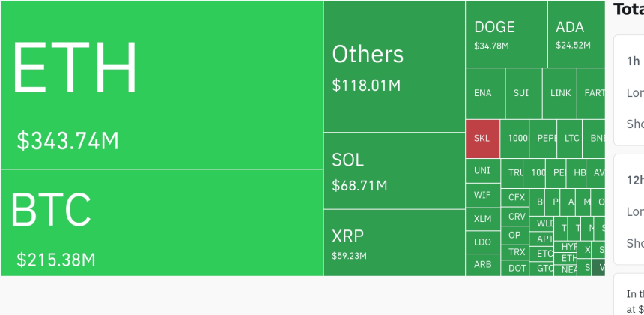Select the CRV tile
Screen dimensions: 644x315
[x=517, y=217]
